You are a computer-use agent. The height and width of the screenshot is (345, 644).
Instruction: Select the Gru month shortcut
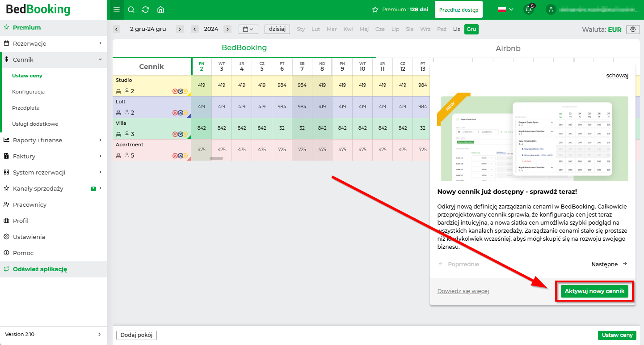click(x=471, y=29)
